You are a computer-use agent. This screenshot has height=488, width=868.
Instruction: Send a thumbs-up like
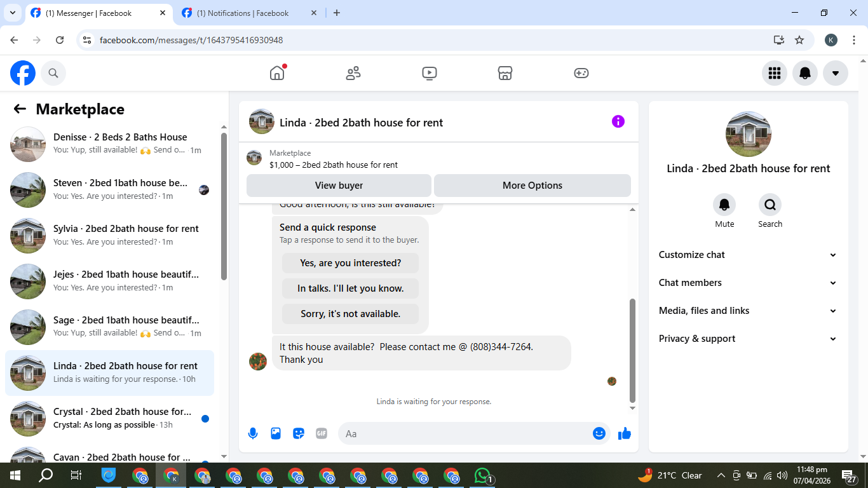pyautogui.click(x=625, y=433)
